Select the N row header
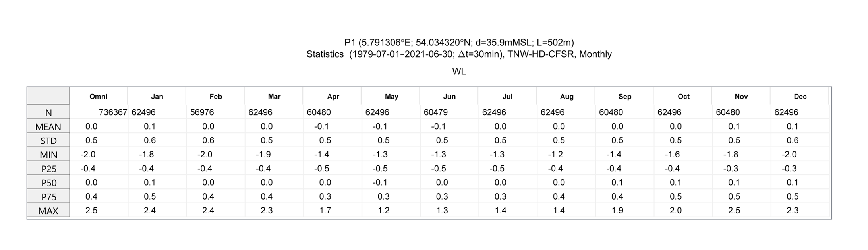This screenshot has width=868, height=250. [48, 112]
